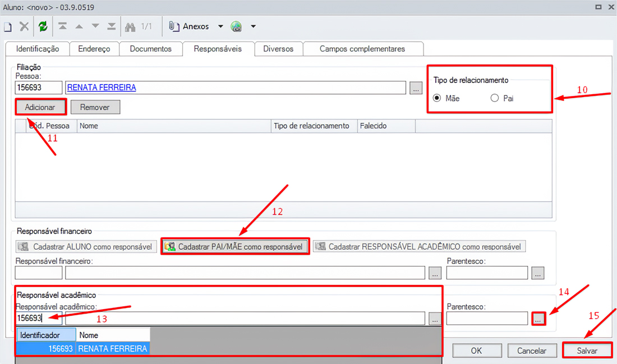The height and width of the screenshot is (364, 617).
Task: Go to first record arrow icon
Action: coord(63,27)
